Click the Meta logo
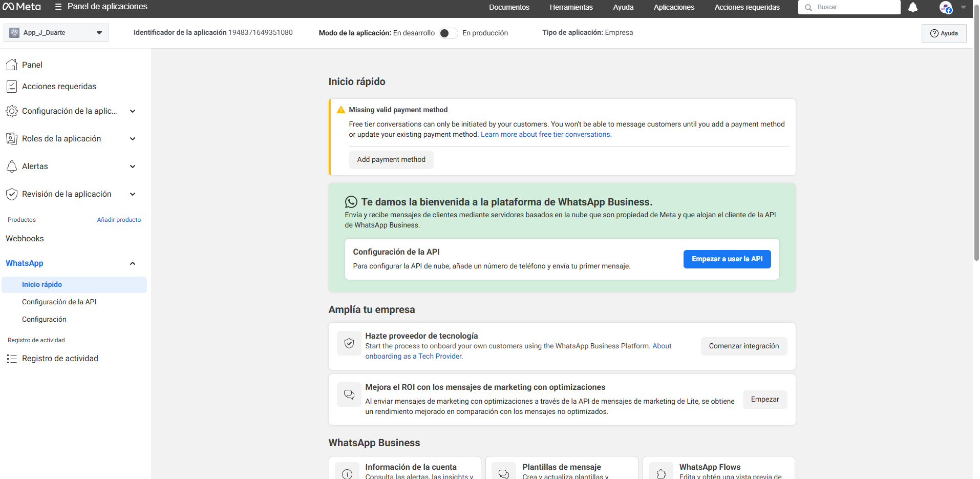Viewport: 980px width, 479px height. coord(22,7)
